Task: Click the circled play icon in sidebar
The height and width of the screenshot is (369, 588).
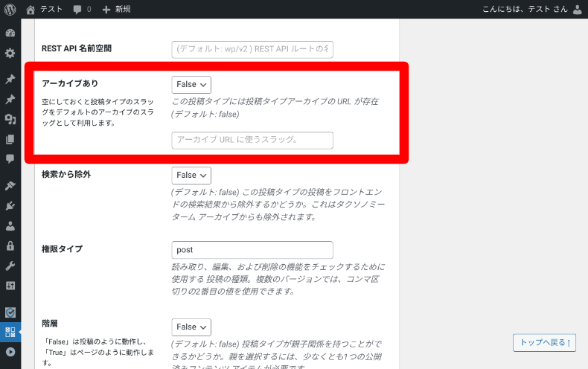Action: tap(10, 352)
